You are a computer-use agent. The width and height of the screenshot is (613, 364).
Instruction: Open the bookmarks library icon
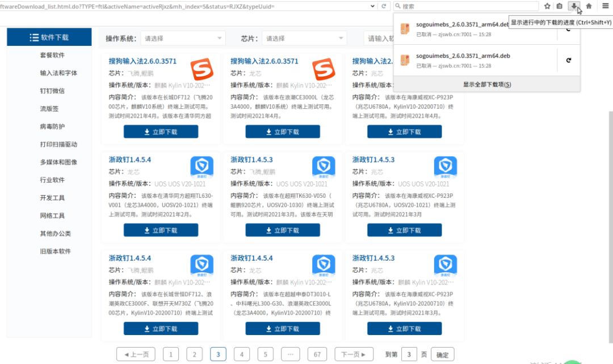pos(560,6)
